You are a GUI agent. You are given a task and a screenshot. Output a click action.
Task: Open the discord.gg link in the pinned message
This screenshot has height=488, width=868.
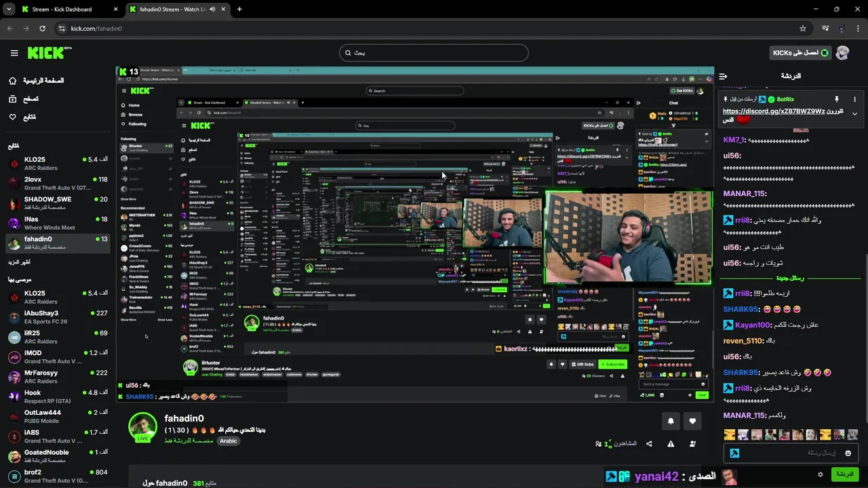(x=774, y=111)
